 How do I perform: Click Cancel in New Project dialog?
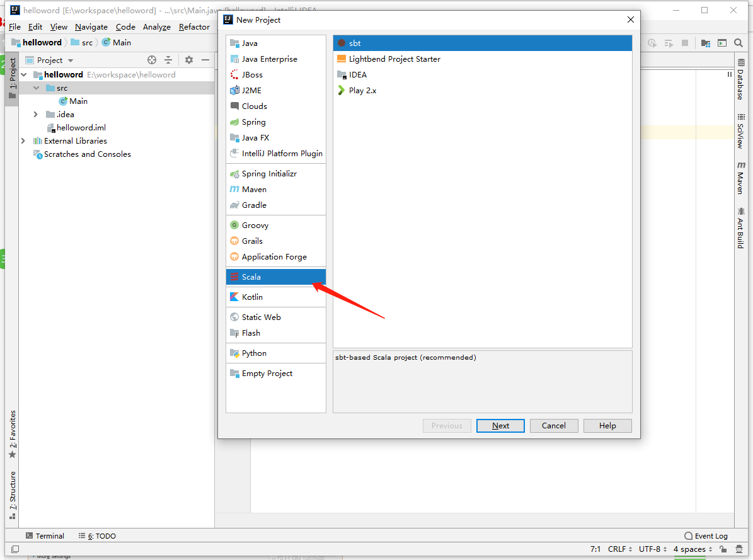click(x=554, y=426)
